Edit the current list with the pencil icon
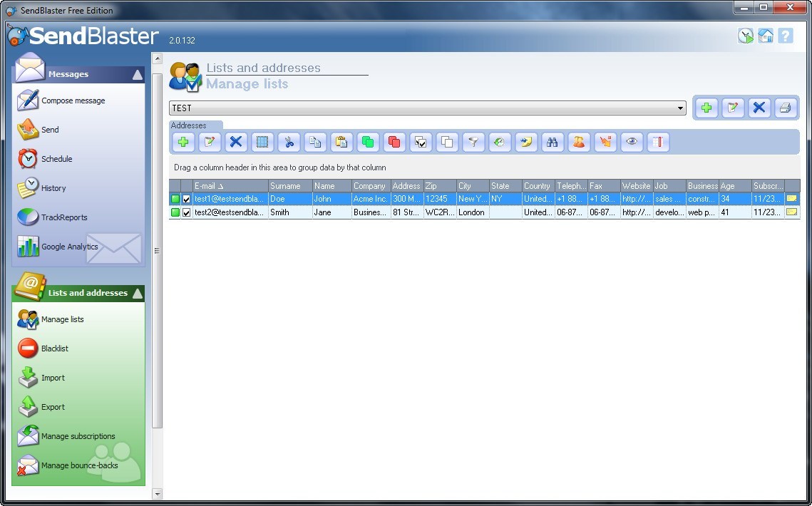 click(732, 108)
